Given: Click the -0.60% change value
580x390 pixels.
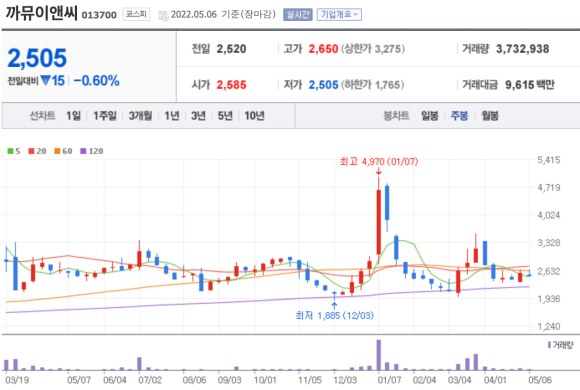Looking at the screenshot, I should pyautogui.click(x=96, y=80).
